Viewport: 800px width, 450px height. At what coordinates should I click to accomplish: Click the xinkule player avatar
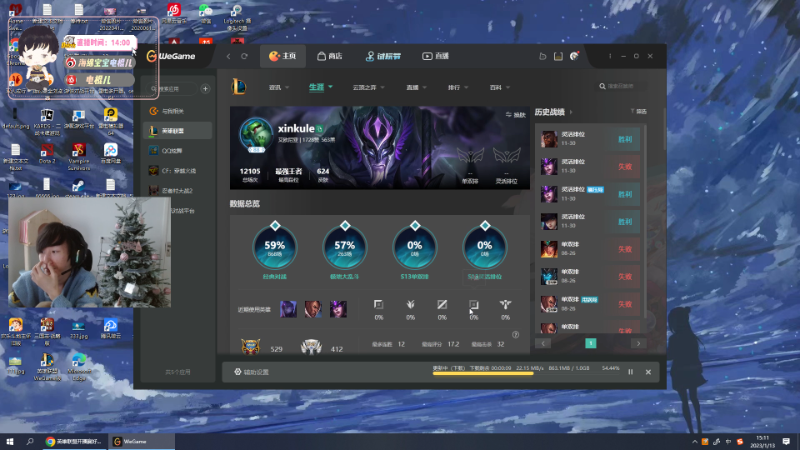pos(256,135)
